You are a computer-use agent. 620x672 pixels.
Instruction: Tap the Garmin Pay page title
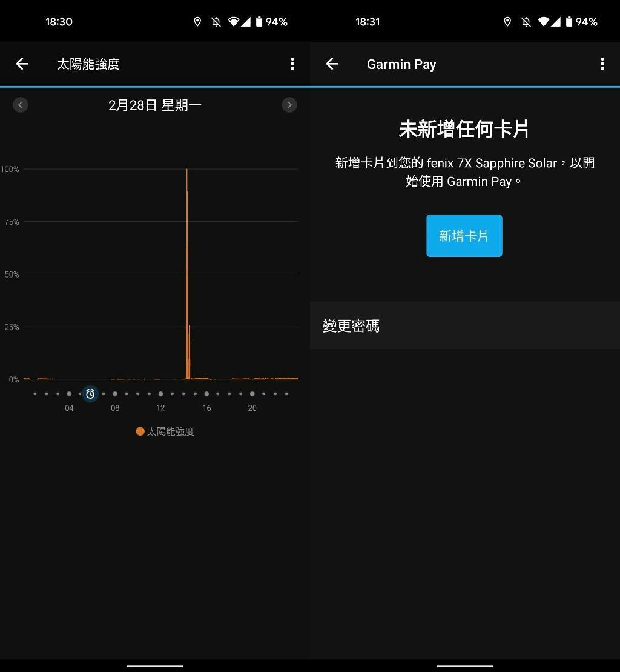[401, 64]
